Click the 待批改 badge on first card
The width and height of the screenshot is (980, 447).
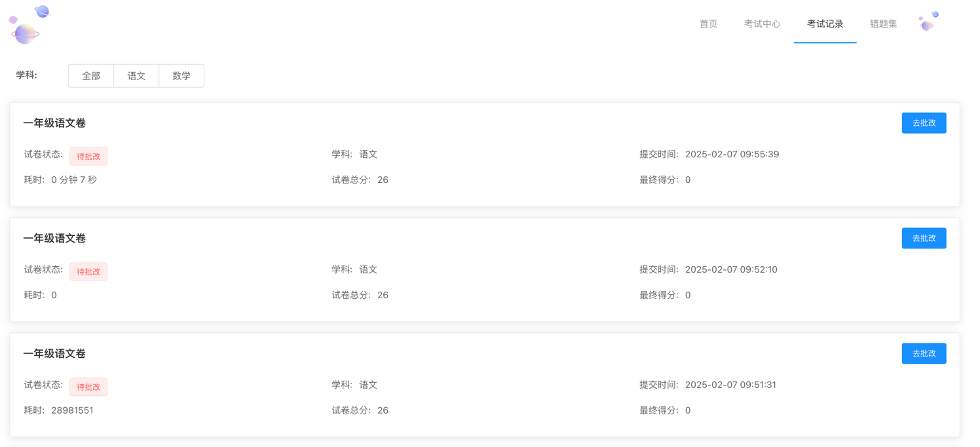[88, 156]
